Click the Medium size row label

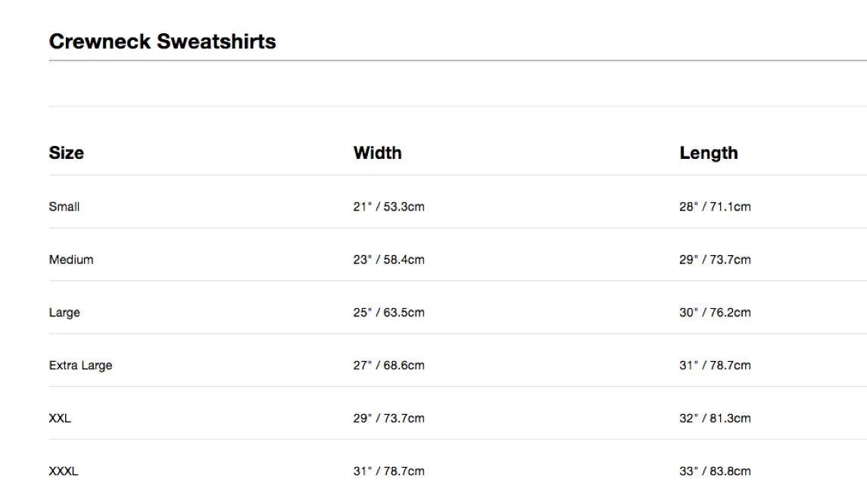click(71, 260)
